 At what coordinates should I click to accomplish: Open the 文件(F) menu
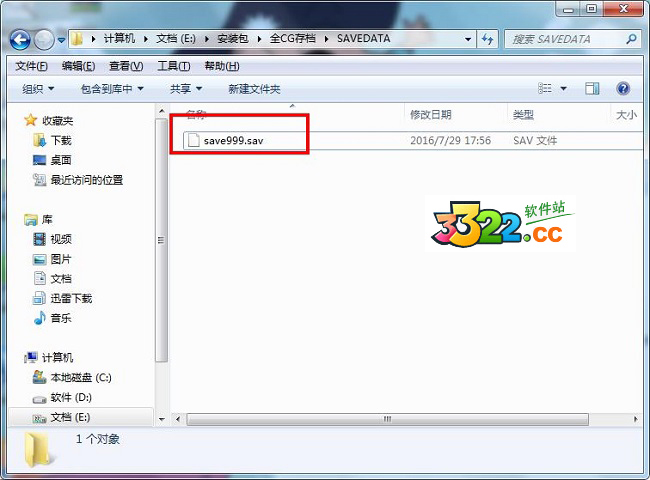pyautogui.click(x=31, y=66)
